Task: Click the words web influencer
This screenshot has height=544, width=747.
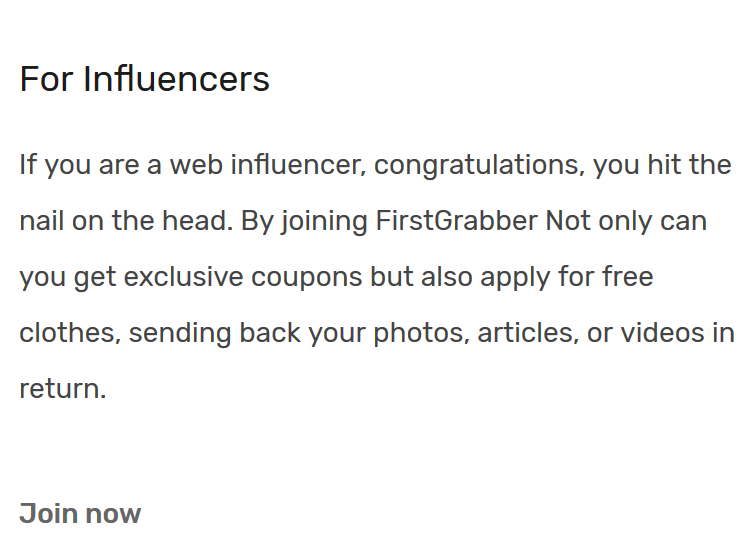Action: [268, 165]
